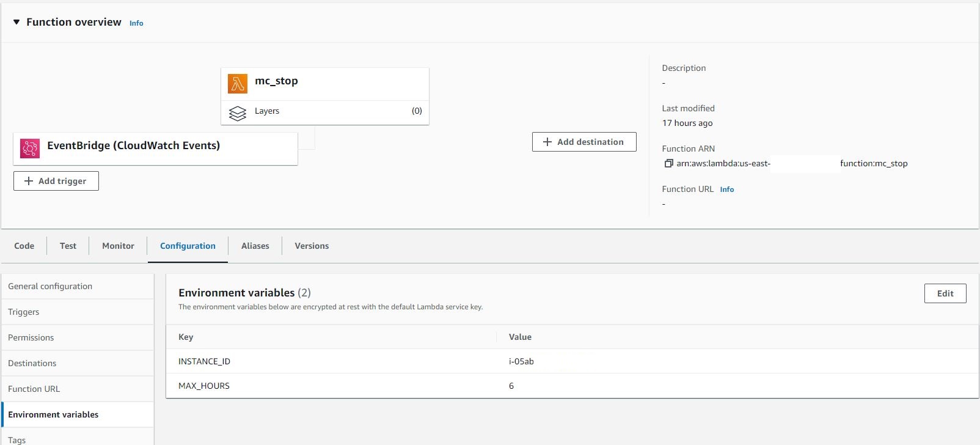Collapse the Function overview section
This screenshot has width=980, height=445.
[16, 22]
